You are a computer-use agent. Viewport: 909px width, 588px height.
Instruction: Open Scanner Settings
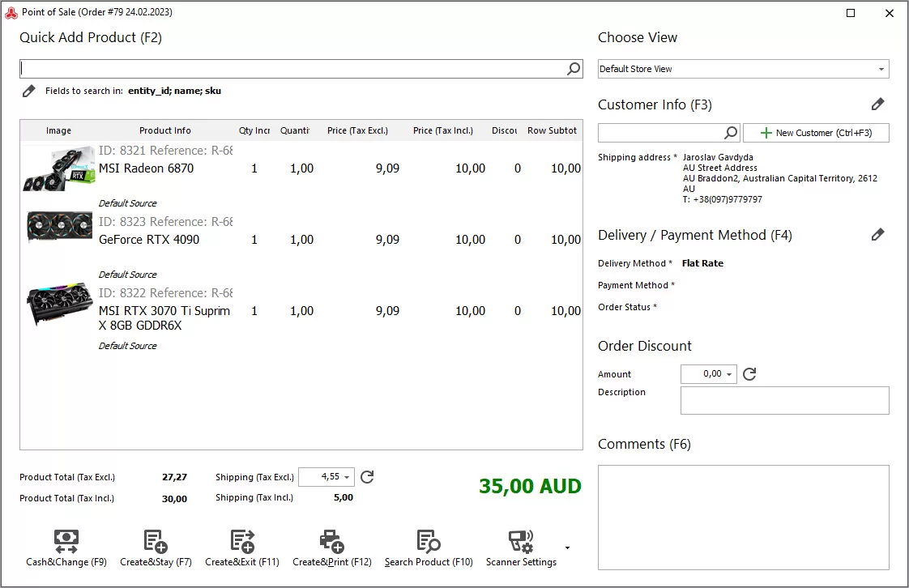tap(521, 548)
